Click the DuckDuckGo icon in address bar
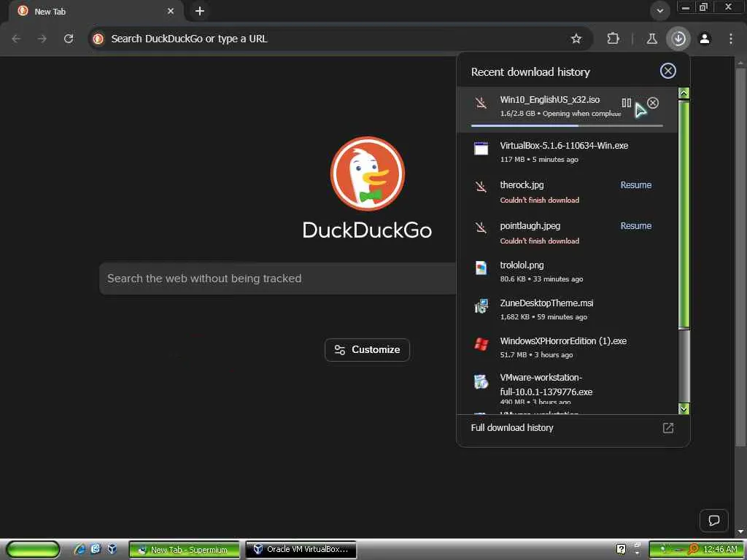 pos(98,39)
